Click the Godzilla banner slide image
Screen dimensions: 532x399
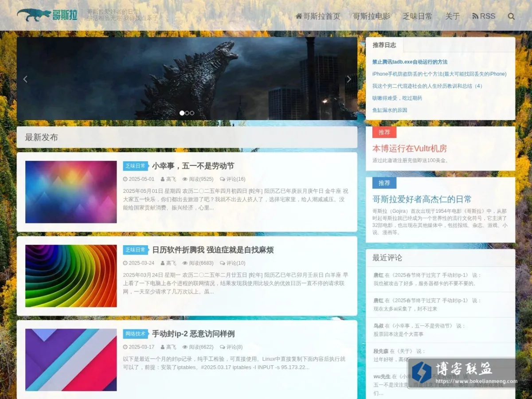coord(187,78)
